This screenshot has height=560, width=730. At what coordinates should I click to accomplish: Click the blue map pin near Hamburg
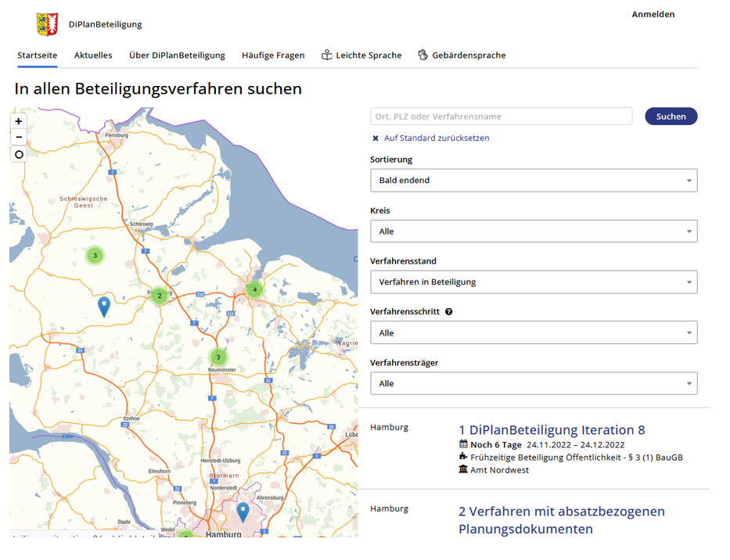click(x=243, y=512)
